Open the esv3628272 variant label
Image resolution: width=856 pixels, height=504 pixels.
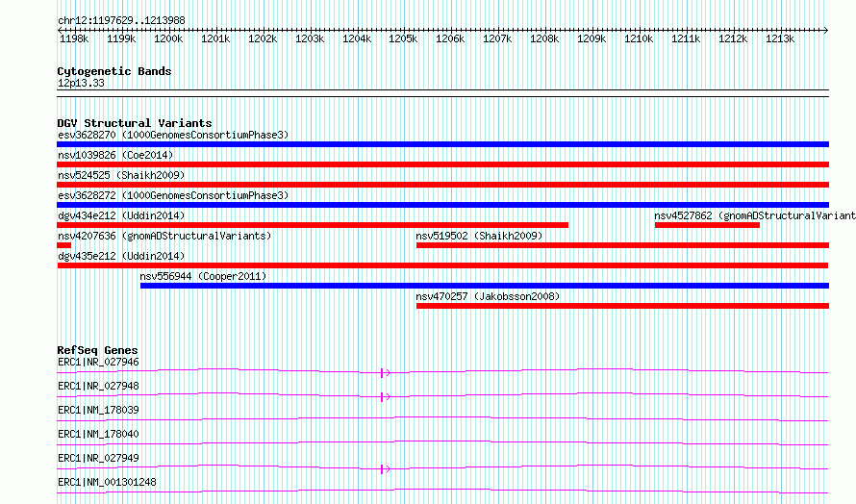(173, 195)
